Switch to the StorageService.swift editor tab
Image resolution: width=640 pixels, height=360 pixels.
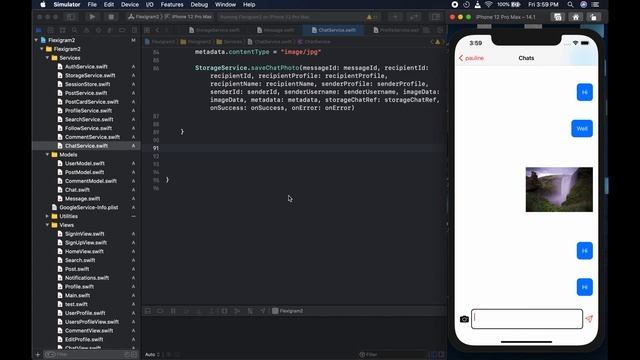(x=214, y=30)
